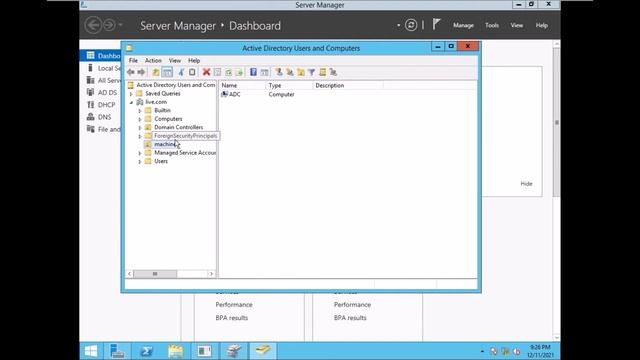Click the blue Help question-mark icon

(x=253, y=72)
